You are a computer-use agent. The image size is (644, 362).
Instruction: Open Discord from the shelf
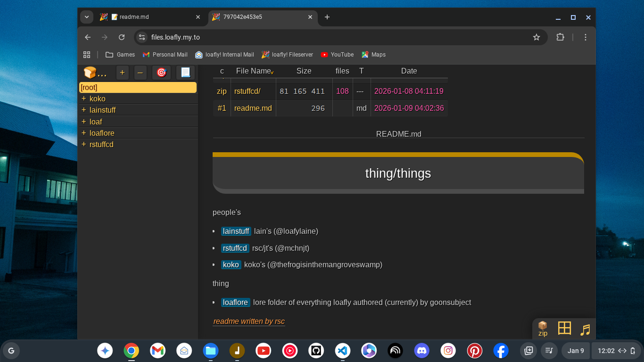(421, 351)
